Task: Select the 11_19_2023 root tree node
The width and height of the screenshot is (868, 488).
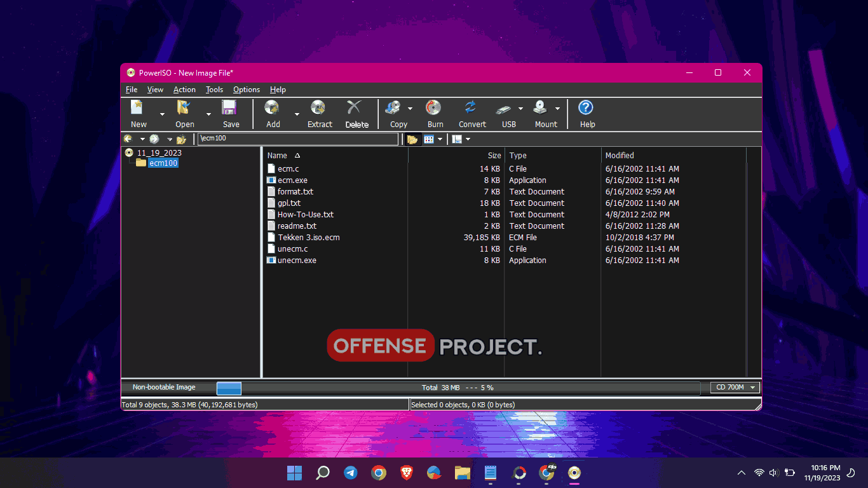Action: 159,152
